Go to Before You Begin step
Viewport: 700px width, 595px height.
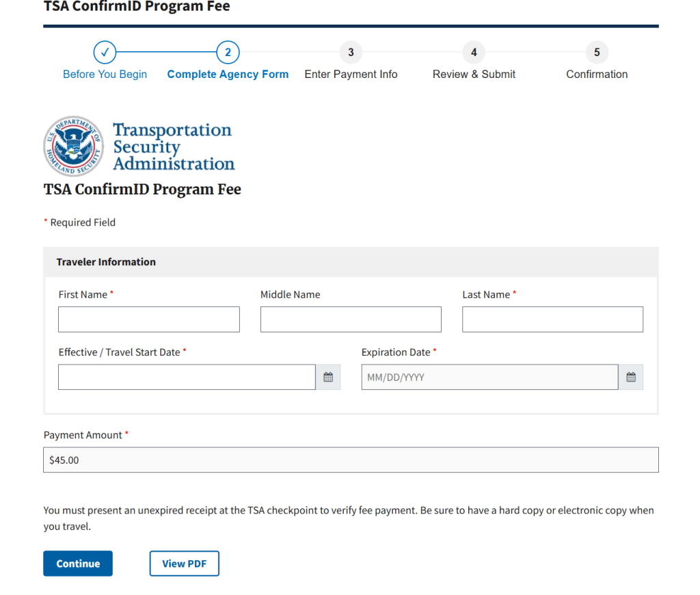[105, 74]
